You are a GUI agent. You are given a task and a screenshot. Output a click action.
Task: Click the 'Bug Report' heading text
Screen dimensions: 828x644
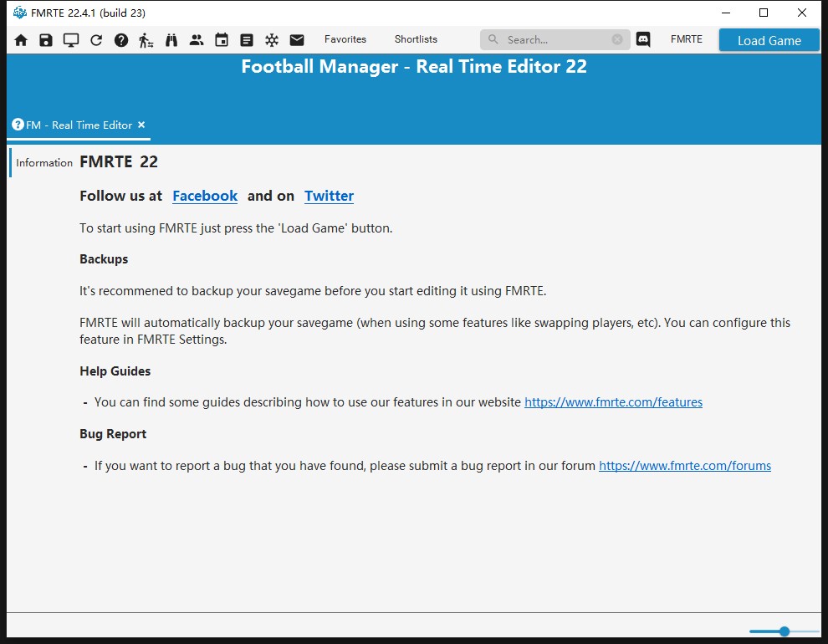pyautogui.click(x=113, y=434)
